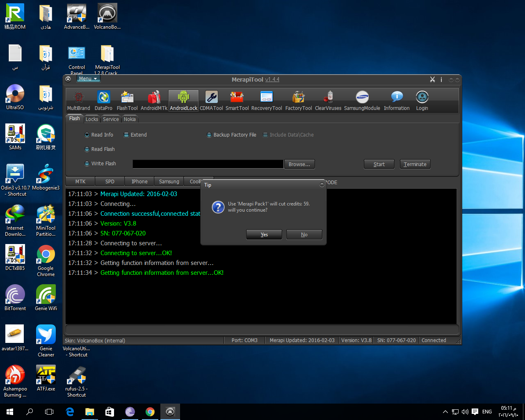The width and height of the screenshot is (525, 420).
Task: Select the Write Flash radio option
Action: [100, 164]
